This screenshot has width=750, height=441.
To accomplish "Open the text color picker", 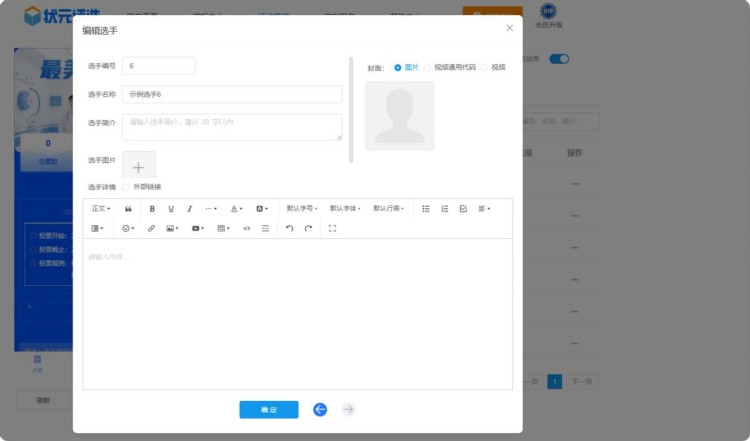I will 237,209.
